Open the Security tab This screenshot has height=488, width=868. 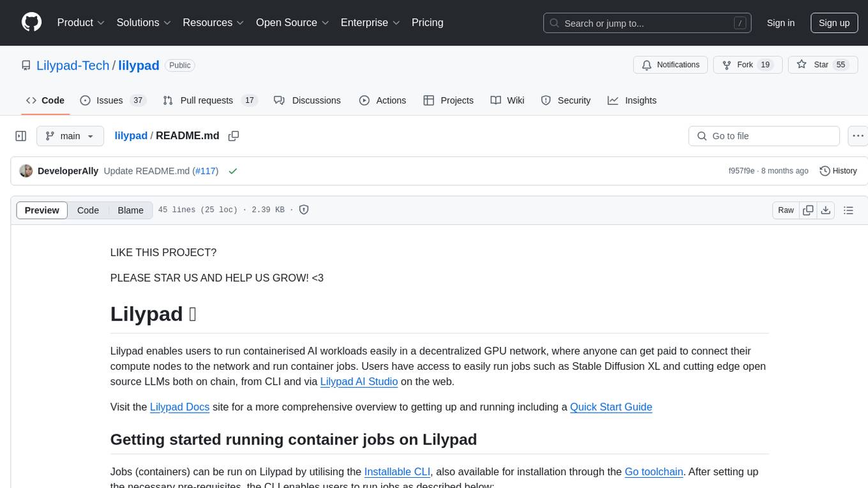click(x=566, y=100)
